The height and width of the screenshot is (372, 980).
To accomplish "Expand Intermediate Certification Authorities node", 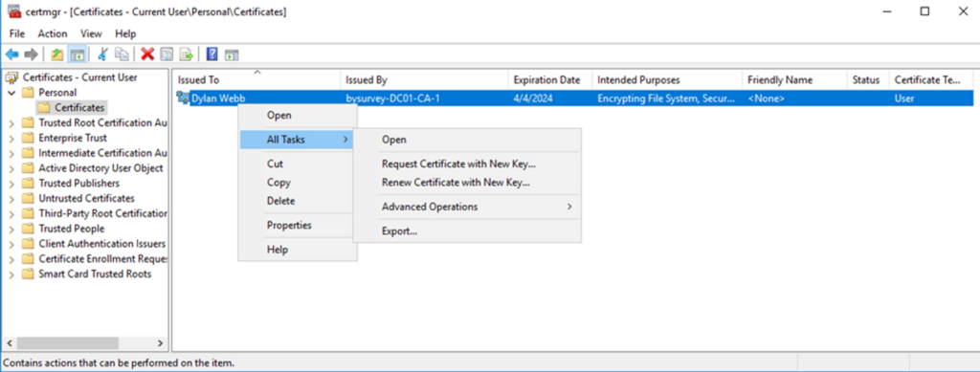I will 11,154.
